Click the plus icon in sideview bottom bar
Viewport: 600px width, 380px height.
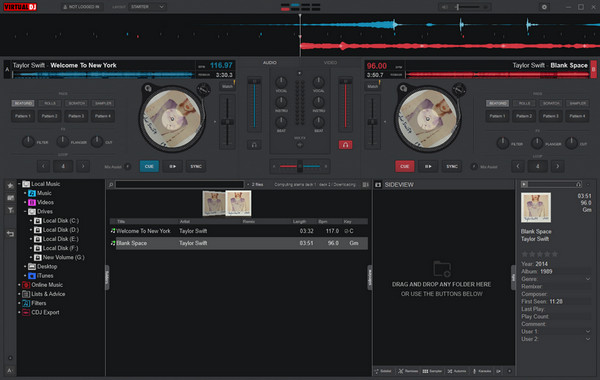[x=509, y=371]
